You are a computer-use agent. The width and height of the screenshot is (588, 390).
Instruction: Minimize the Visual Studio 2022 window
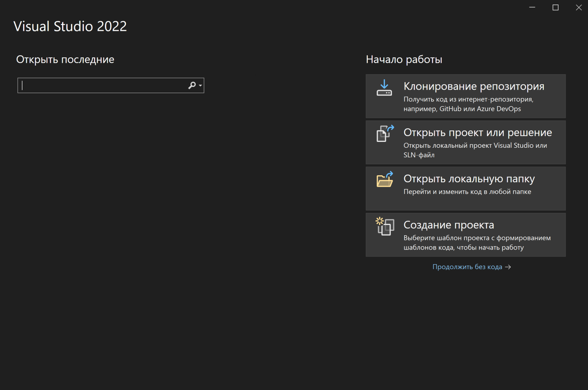point(532,7)
